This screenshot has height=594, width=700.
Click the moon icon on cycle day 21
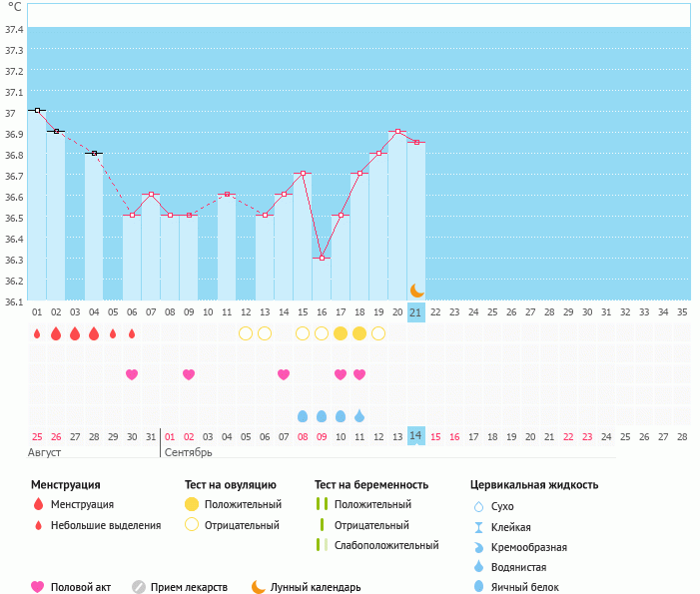point(416,291)
